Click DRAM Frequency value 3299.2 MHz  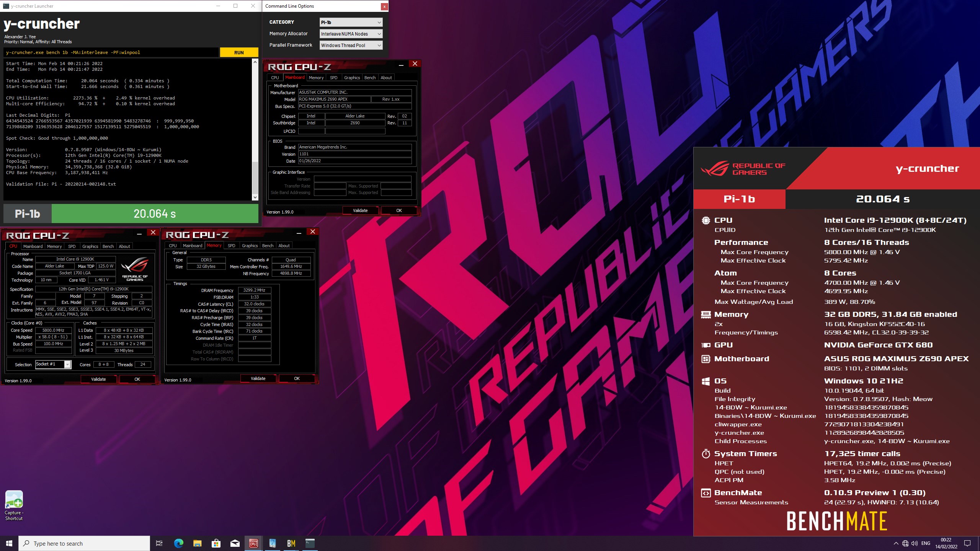[254, 290]
